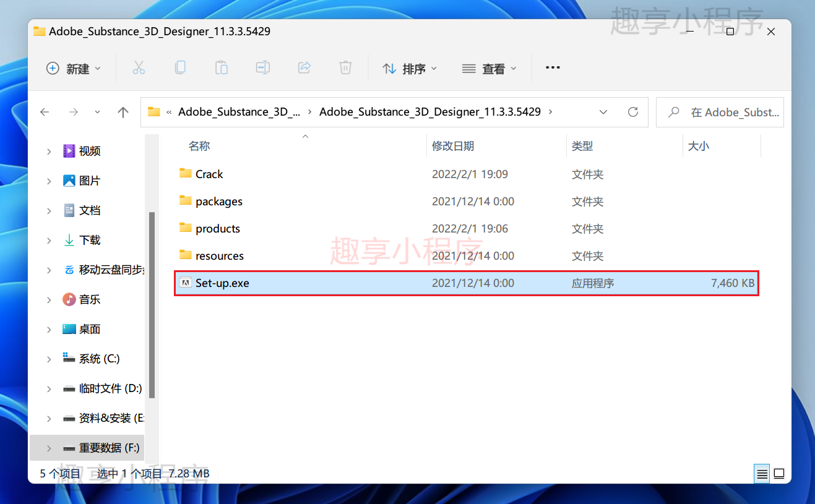Click the Copy icon in toolbar
Viewport: 815px width, 504px height.
point(180,68)
